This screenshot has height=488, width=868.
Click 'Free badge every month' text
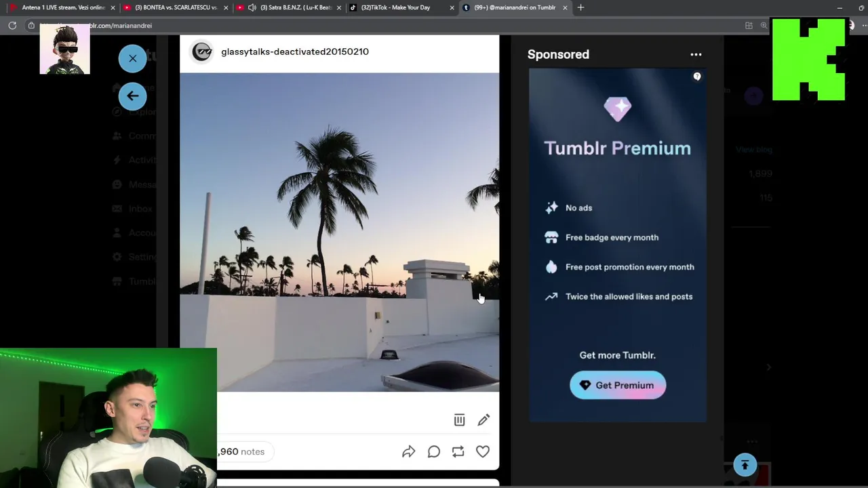coord(612,237)
